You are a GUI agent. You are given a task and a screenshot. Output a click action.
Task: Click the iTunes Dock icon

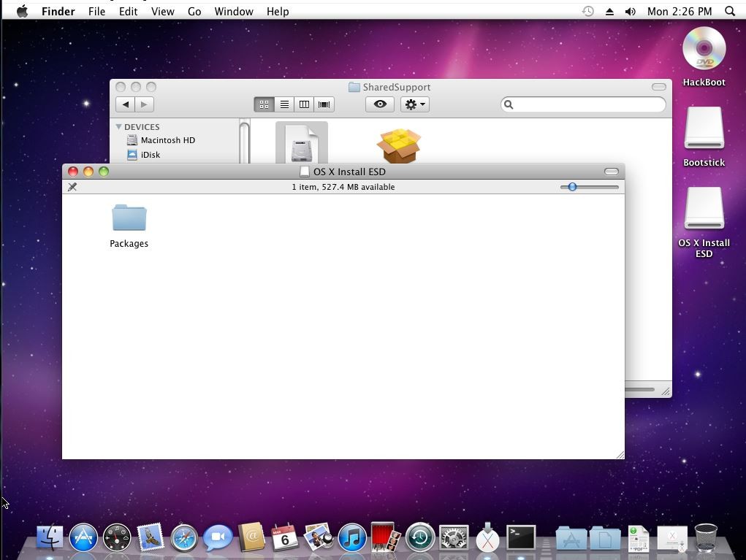click(x=352, y=538)
